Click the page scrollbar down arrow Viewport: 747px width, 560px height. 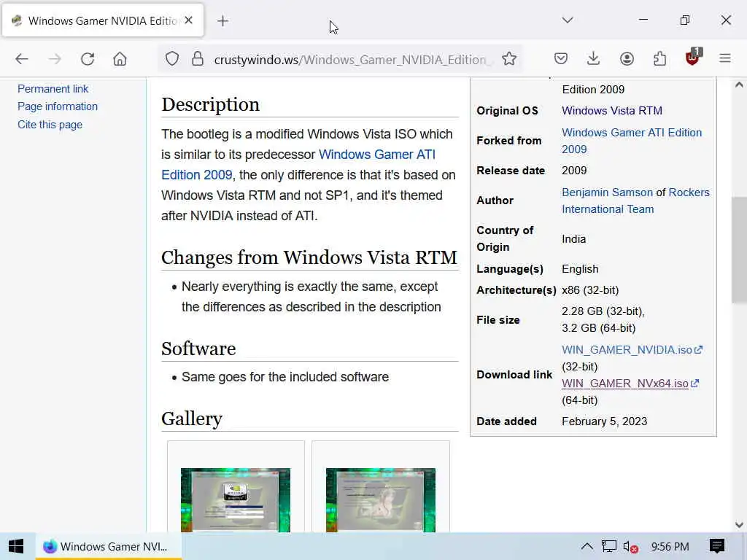pos(739,525)
